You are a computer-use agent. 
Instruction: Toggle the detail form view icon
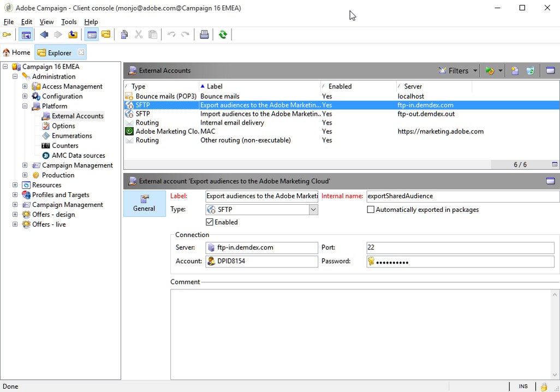(x=92, y=34)
